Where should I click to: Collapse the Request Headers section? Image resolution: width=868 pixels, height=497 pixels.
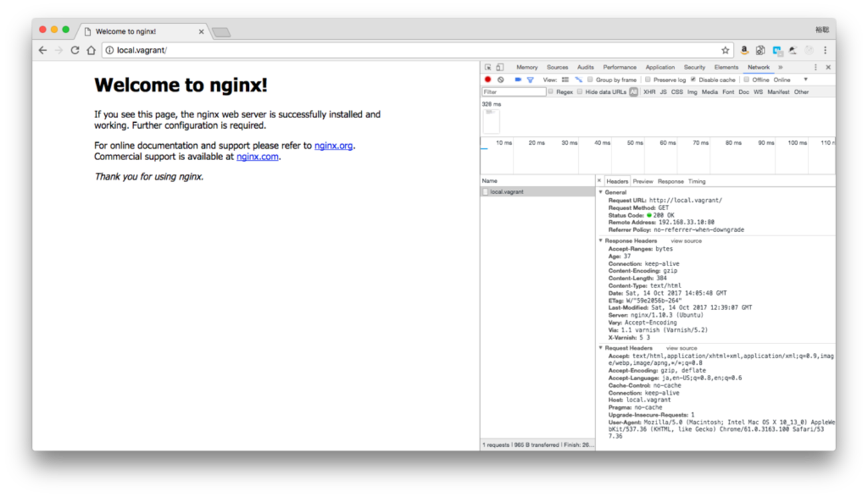point(601,348)
